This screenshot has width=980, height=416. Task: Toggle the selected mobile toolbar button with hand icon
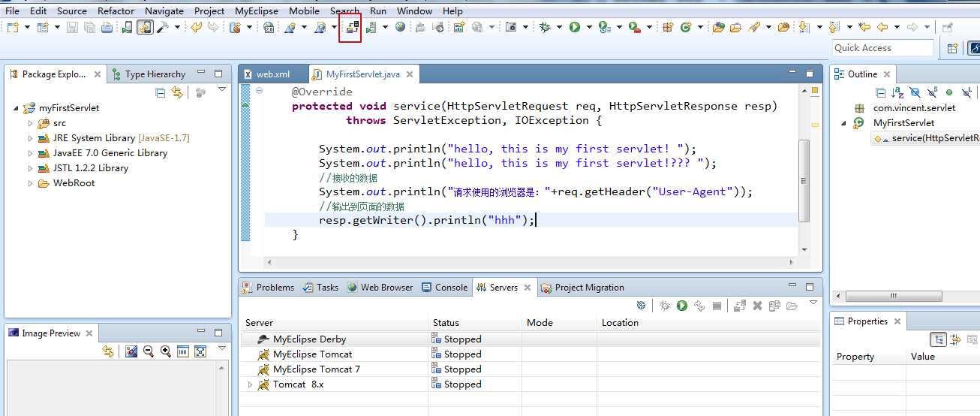[x=145, y=27]
